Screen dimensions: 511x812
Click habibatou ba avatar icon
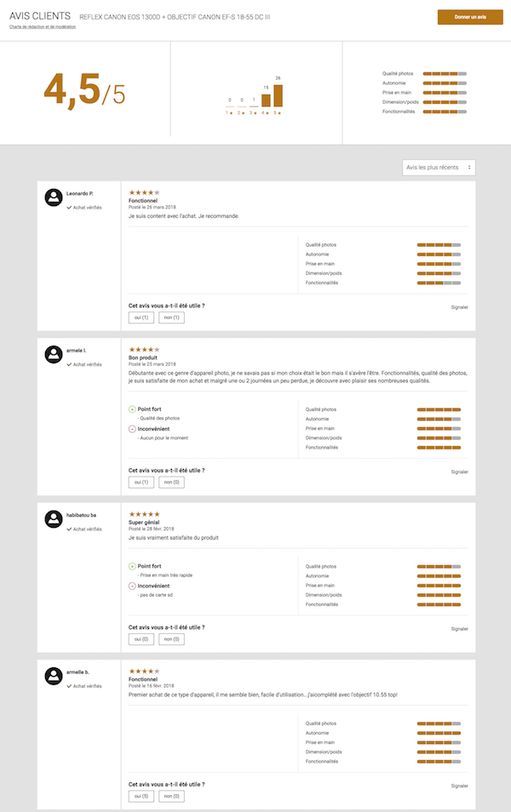click(55, 518)
